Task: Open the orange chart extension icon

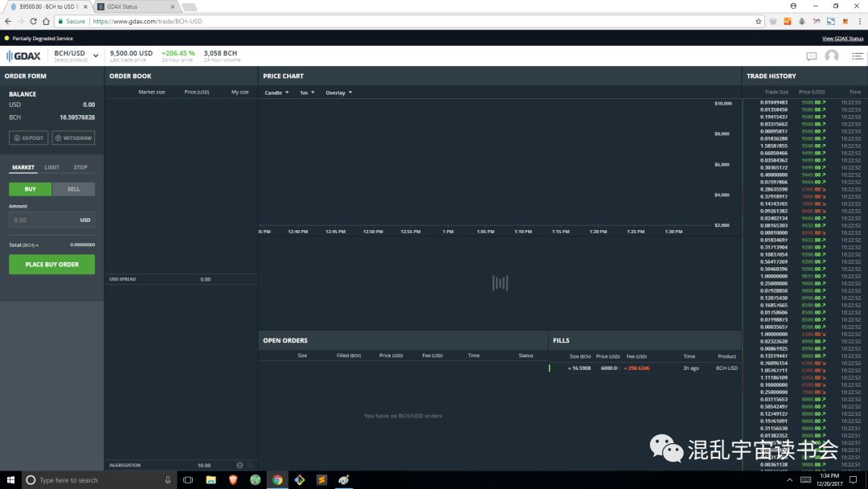Action: pos(787,21)
